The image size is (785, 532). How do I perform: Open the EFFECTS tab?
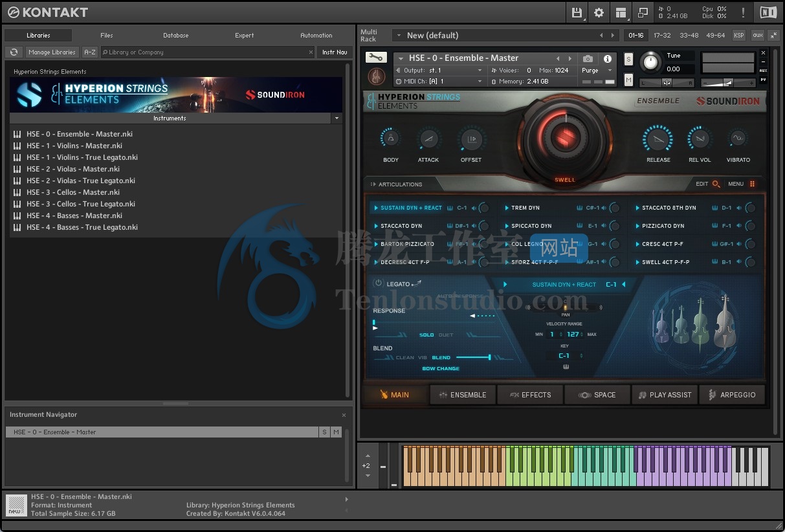tap(530, 395)
